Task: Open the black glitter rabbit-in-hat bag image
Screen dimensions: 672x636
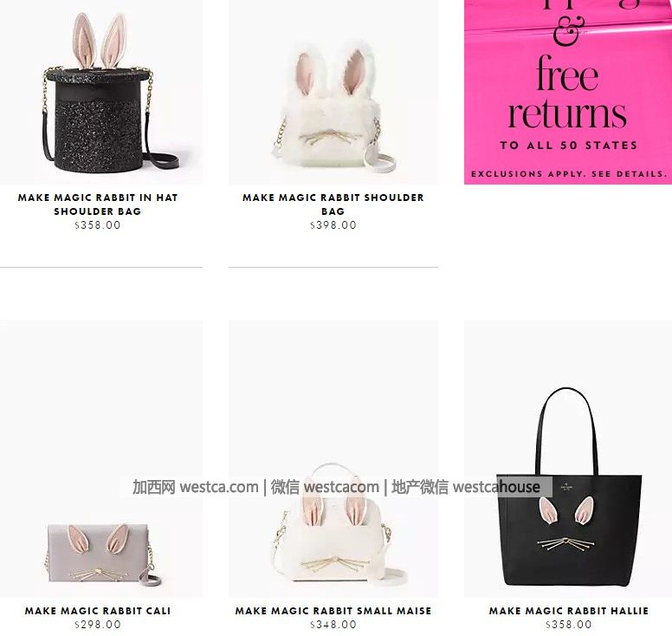Action: pos(101,92)
